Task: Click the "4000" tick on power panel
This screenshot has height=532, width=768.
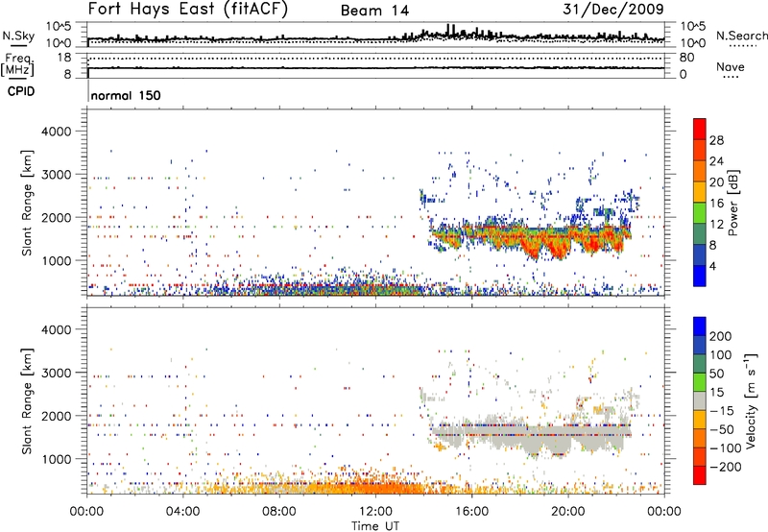Action: (56, 132)
